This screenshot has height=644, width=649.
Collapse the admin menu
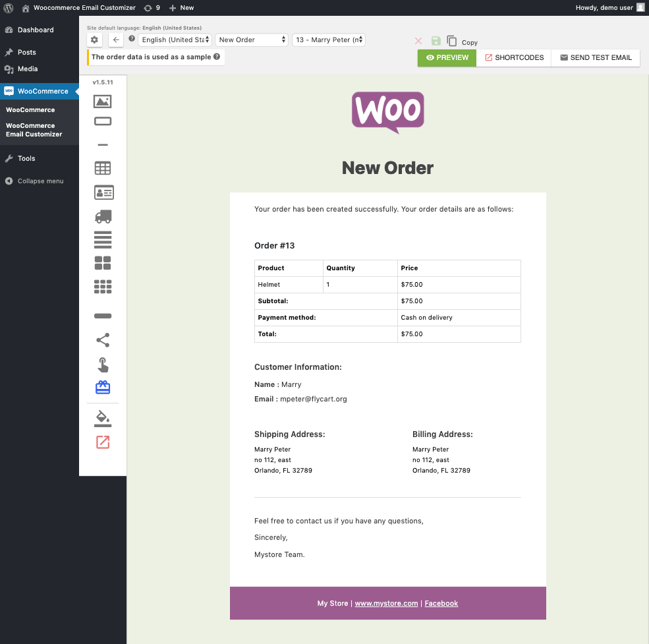40,181
